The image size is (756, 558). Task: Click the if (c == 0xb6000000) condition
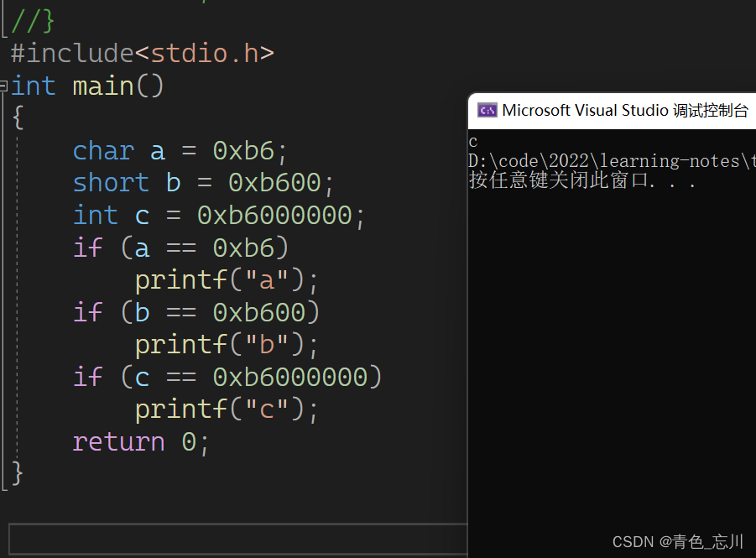click(227, 377)
